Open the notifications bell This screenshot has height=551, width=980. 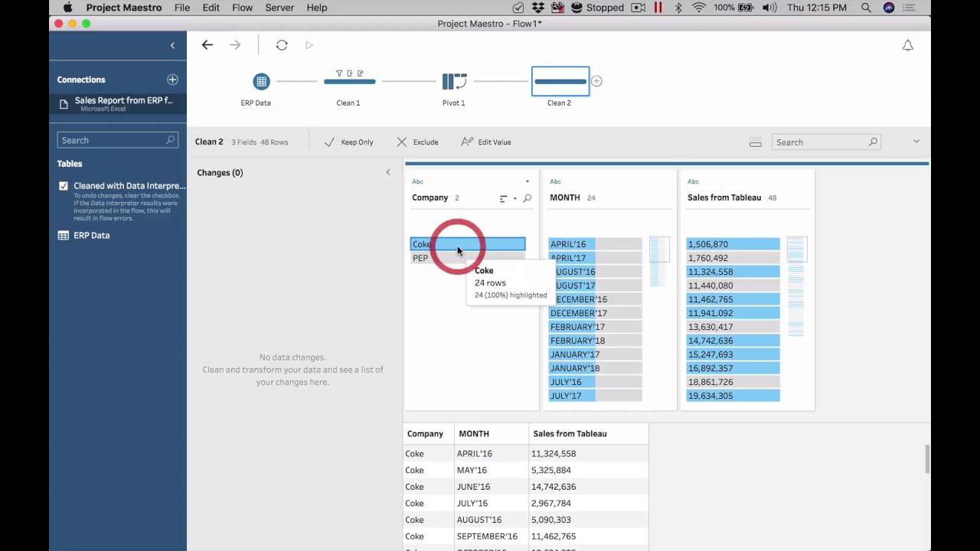click(x=907, y=46)
